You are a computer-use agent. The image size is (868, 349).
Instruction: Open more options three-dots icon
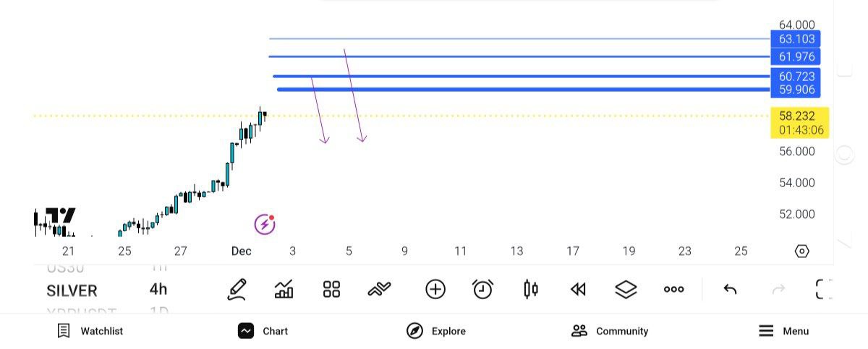pyautogui.click(x=673, y=290)
